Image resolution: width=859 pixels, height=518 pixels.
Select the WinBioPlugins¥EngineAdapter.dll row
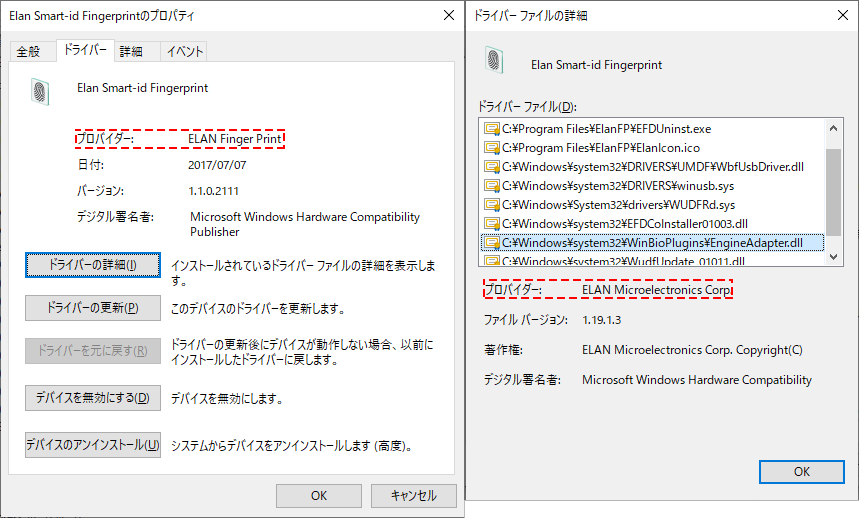[x=652, y=243]
